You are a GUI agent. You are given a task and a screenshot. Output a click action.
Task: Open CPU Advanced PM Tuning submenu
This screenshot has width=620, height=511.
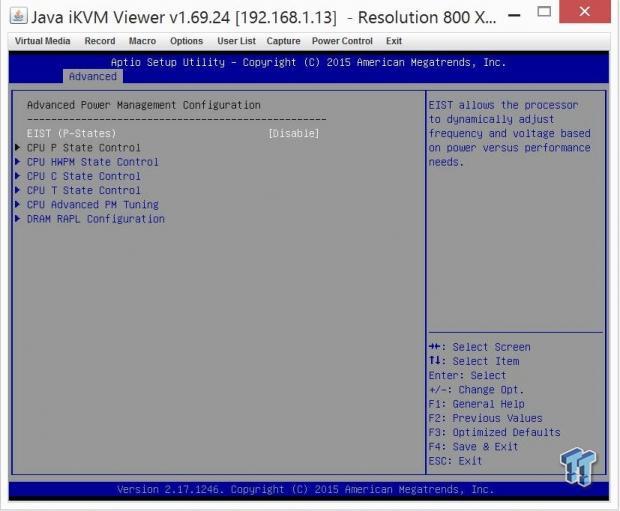click(x=93, y=204)
